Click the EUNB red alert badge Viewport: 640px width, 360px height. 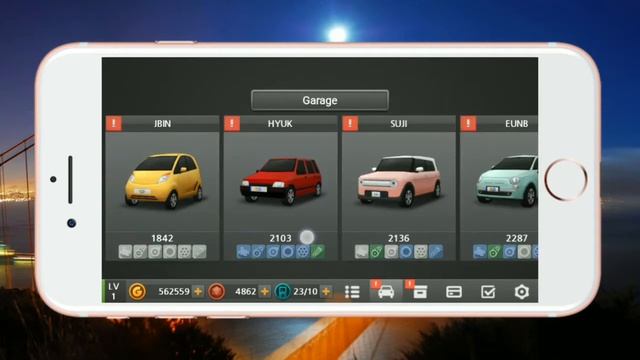coord(468,123)
